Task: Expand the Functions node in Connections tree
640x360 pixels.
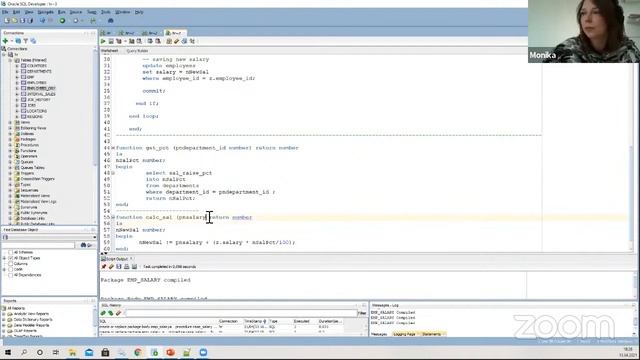Action: coord(10,151)
